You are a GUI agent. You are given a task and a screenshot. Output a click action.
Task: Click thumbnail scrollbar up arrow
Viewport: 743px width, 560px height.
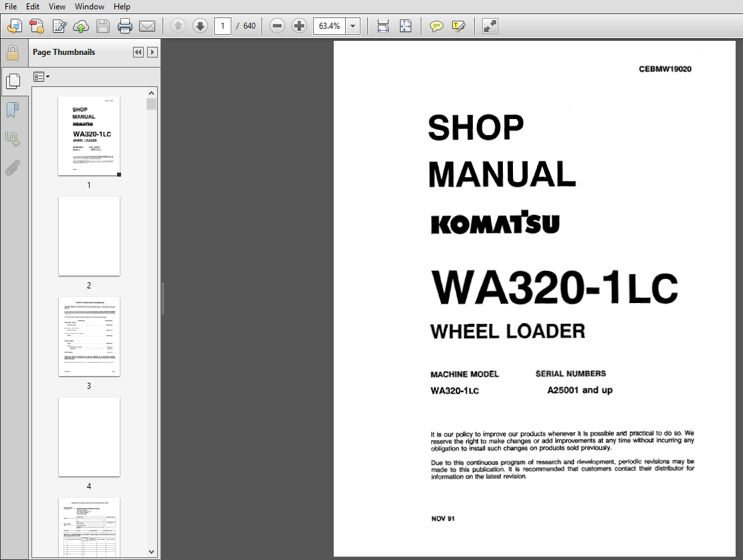pos(152,93)
